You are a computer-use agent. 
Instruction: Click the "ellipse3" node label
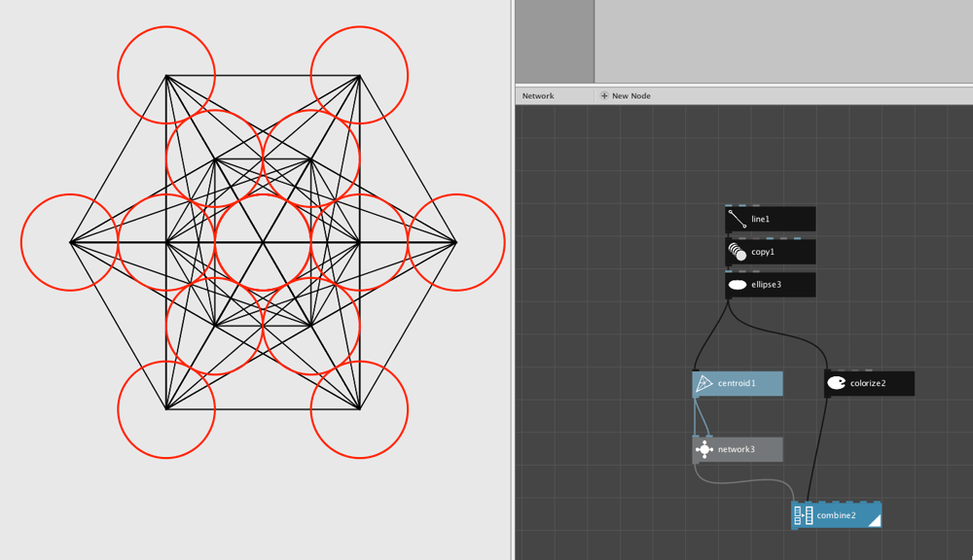pos(767,285)
